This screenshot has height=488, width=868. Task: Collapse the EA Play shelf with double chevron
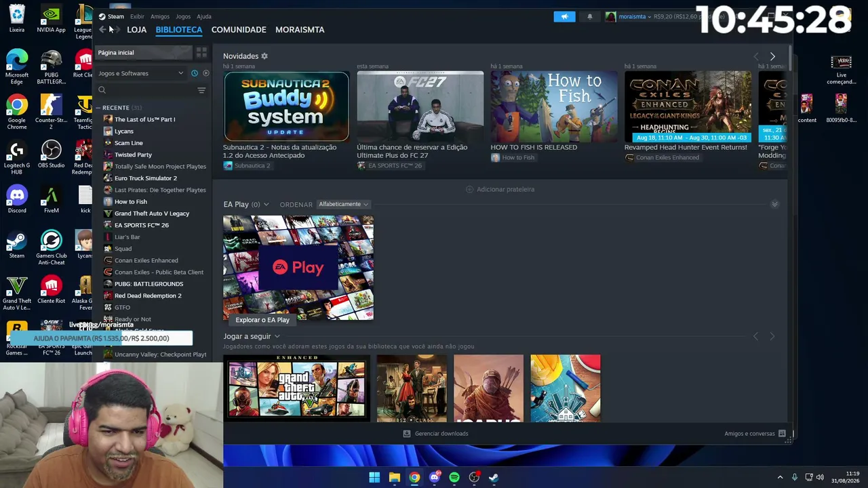tap(774, 204)
